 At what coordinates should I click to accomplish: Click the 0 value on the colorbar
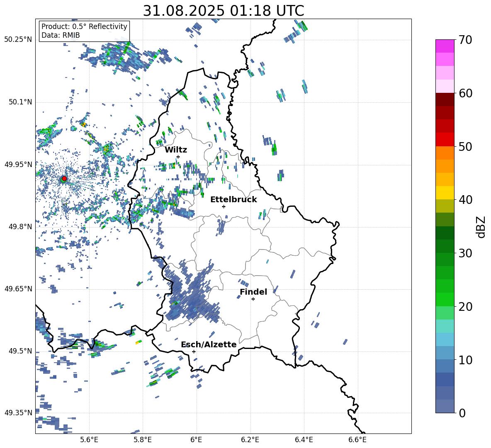click(462, 413)
